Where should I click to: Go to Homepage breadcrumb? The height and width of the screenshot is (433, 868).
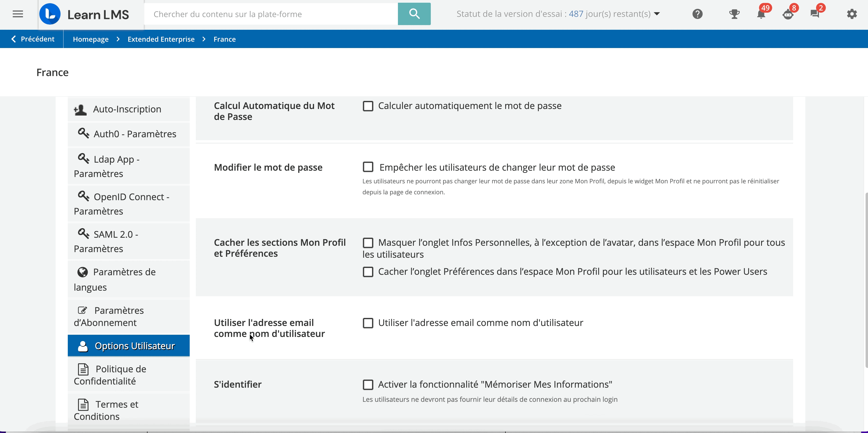[x=91, y=39]
